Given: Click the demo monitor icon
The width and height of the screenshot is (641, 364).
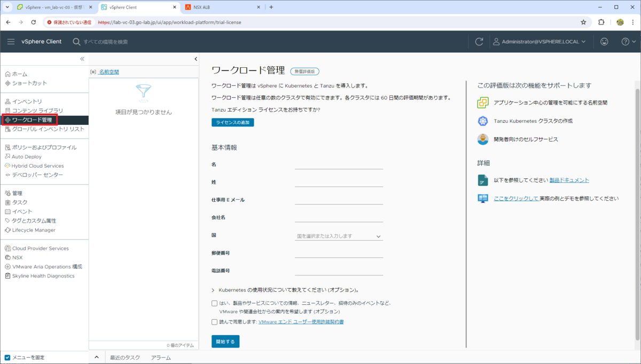Looking at the screenshot, I should 483,199.
